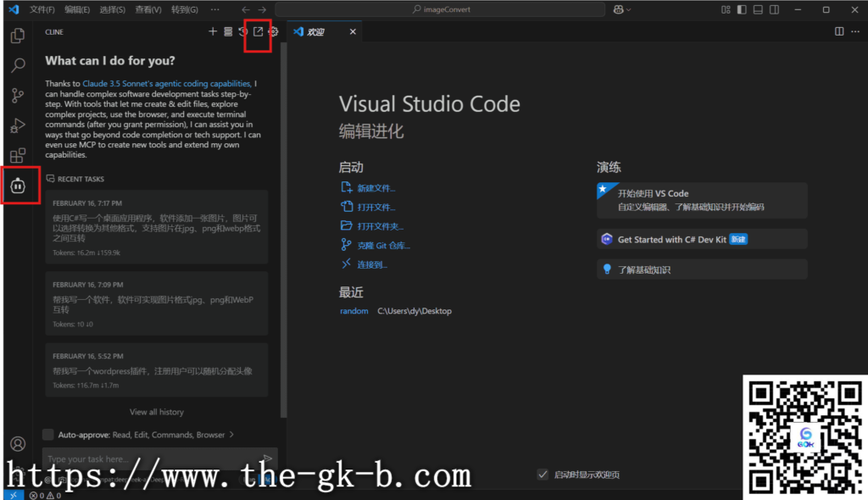Open the errors and warnings status indicator
868x500 pixels.
(x=46, y=495)
